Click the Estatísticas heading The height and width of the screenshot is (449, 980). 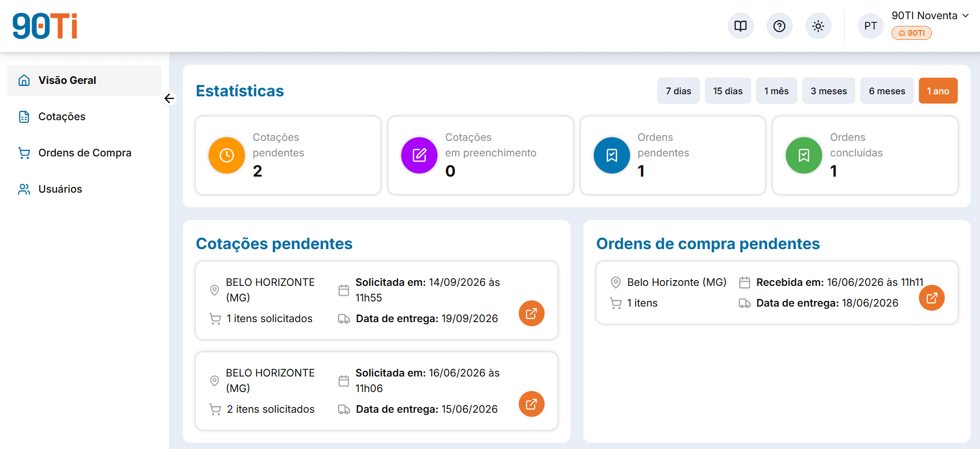point(240,91)
